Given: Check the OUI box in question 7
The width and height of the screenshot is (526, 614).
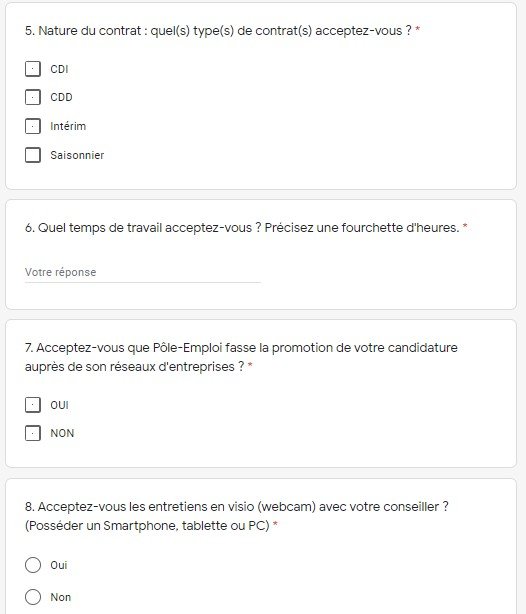Looking at the screenshot, I should [33, 405].
